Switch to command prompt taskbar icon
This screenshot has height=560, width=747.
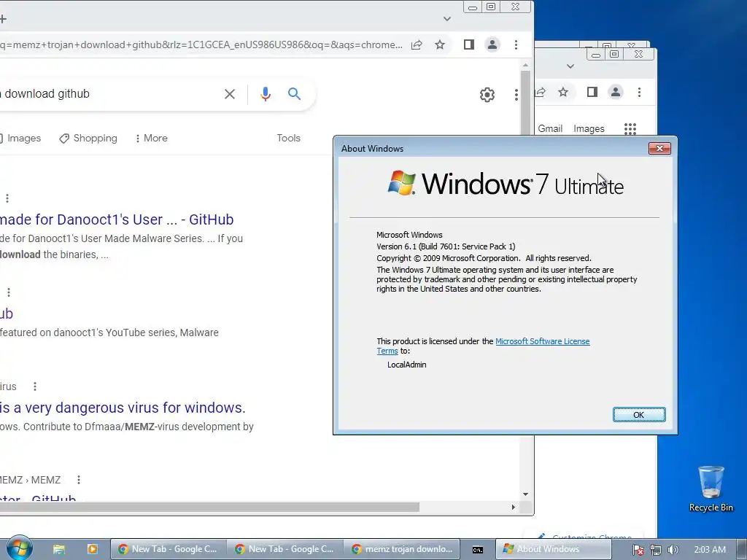click(478, 549)
